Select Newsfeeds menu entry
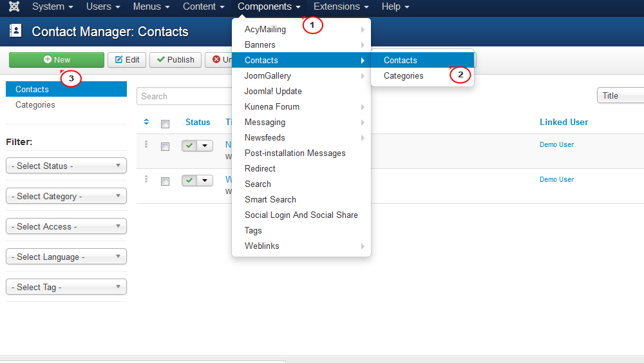Image resolution: width=644 pixels, height=363 pixels. [x=301, y=138]
